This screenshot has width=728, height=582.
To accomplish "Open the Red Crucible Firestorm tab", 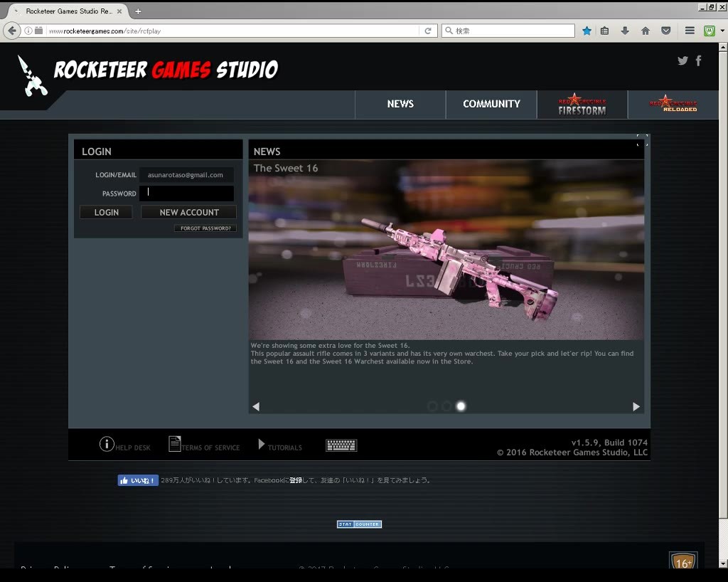I will point(582,104).
